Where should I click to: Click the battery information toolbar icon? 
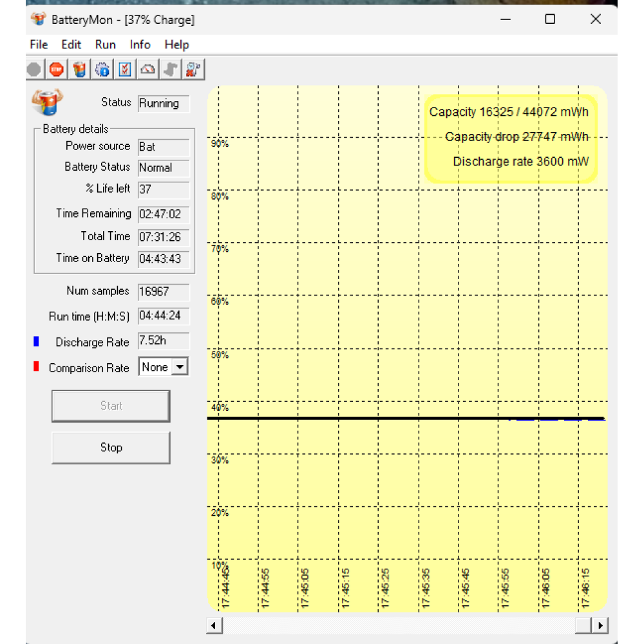tap(79, 70)
